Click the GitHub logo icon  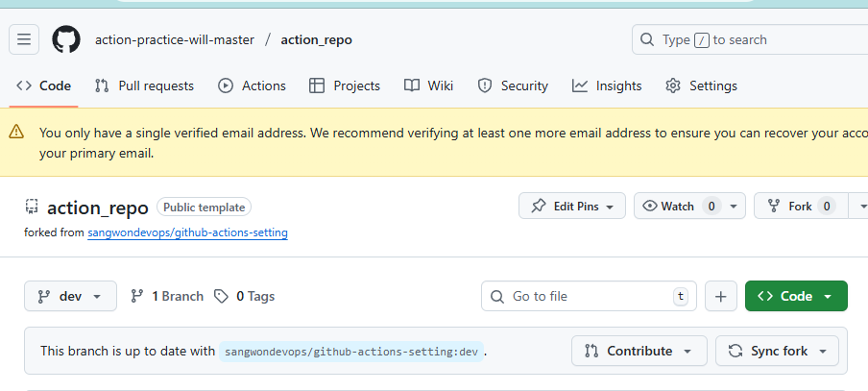coord(66,39)
